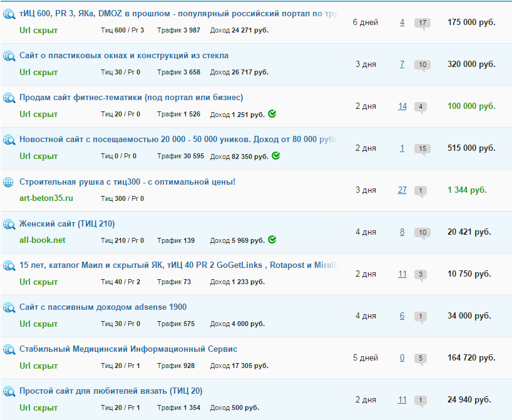The height and width of the screenshot is (420, 512).
Task: Click Трафик 30 595 value
Action: tap(180, 156)
